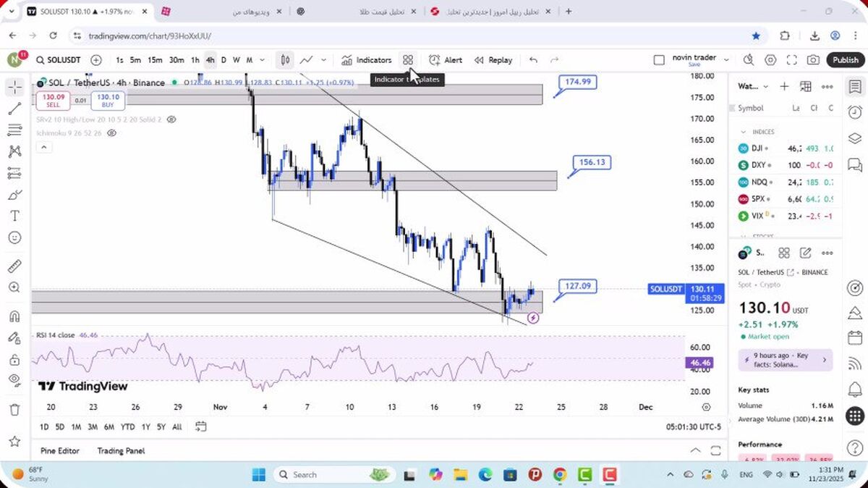
Task: Open the object tree layers icon
Action: point(855,138)
